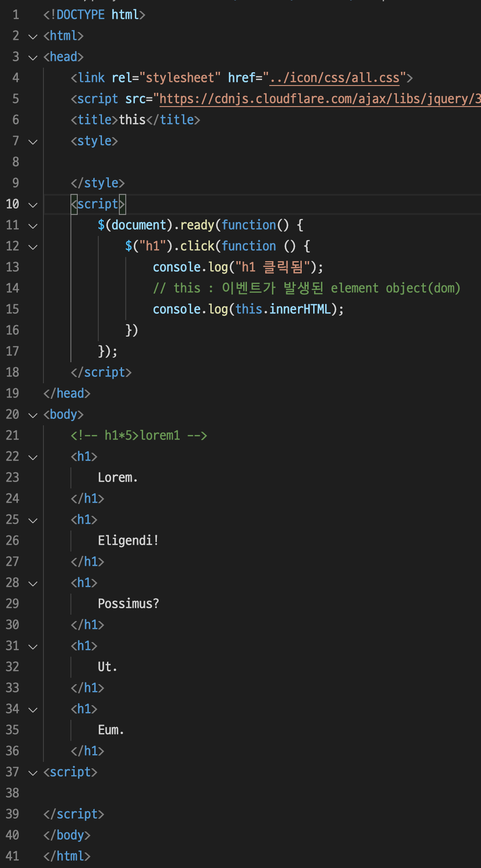
Task: Click the closing style tag on line 9
Action: [x=98, y=183]
